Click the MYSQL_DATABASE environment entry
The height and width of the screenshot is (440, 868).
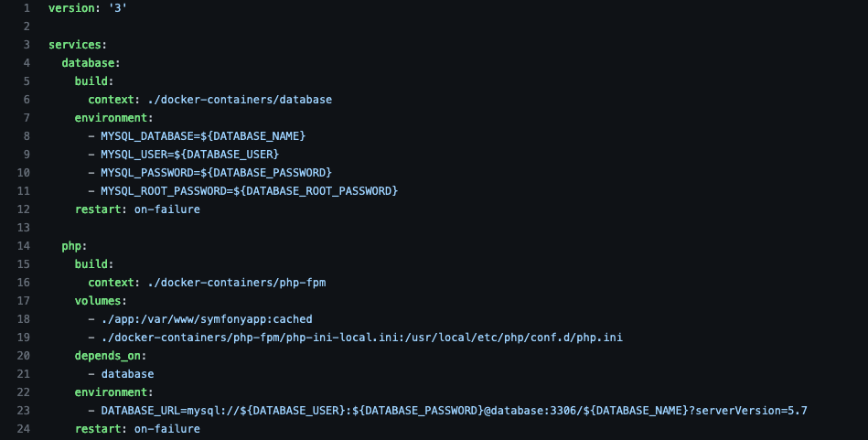tap(203, 135)
